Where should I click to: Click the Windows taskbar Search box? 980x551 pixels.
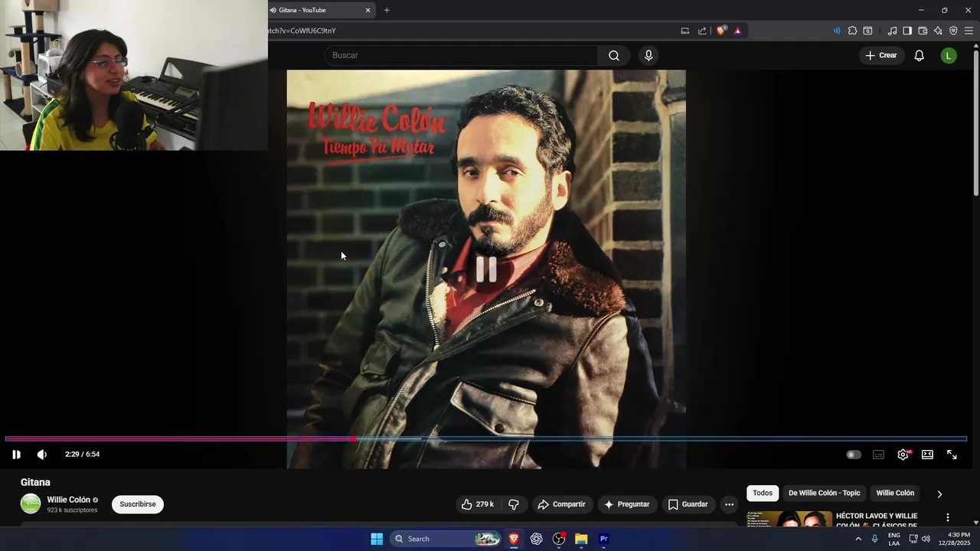coord(446,539)
